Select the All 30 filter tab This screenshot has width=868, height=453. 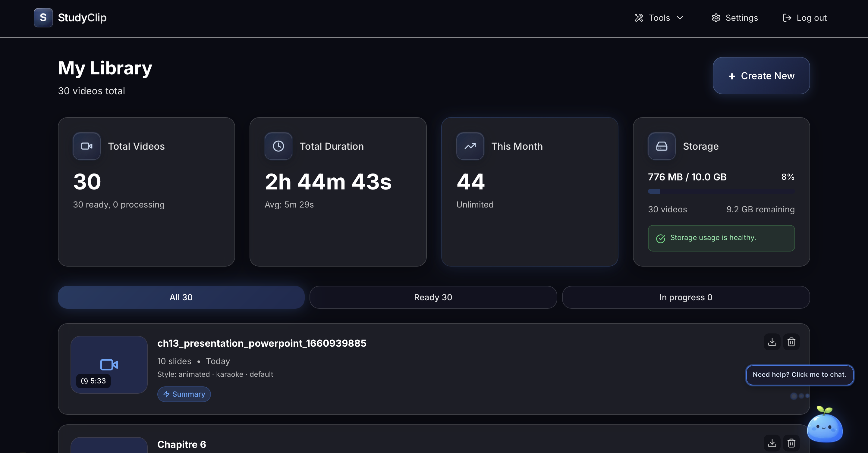(x=181, y=297)
